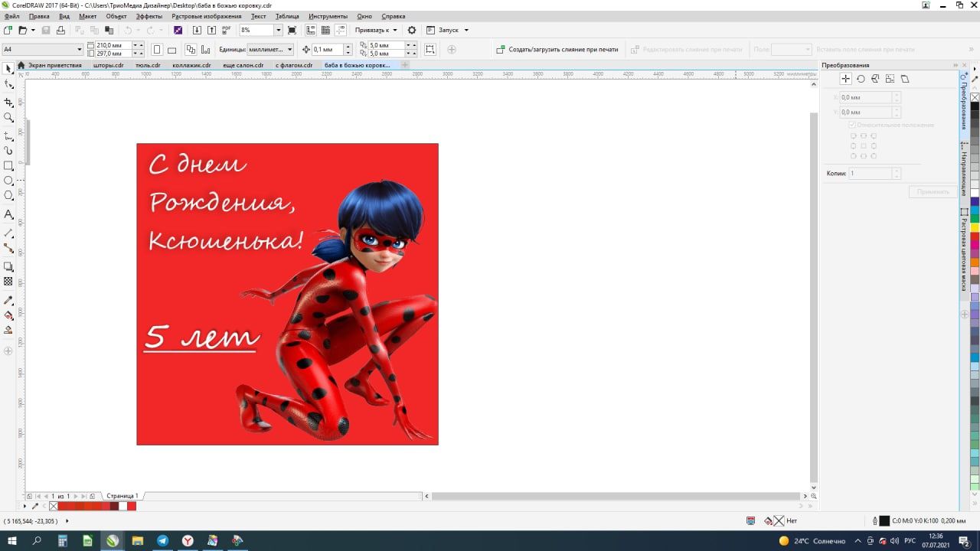Screen dimensions: 980x551
Task: Select the Connector tool
Action: click(x=8, y=248)
